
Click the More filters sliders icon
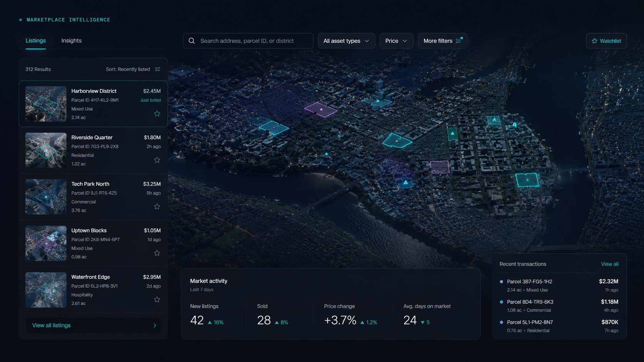pos(458,41)
